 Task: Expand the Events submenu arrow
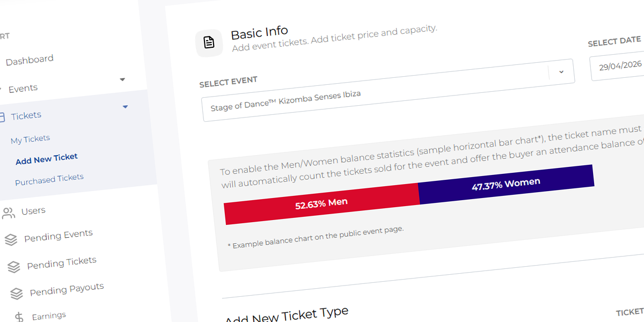tap(122, 79)
